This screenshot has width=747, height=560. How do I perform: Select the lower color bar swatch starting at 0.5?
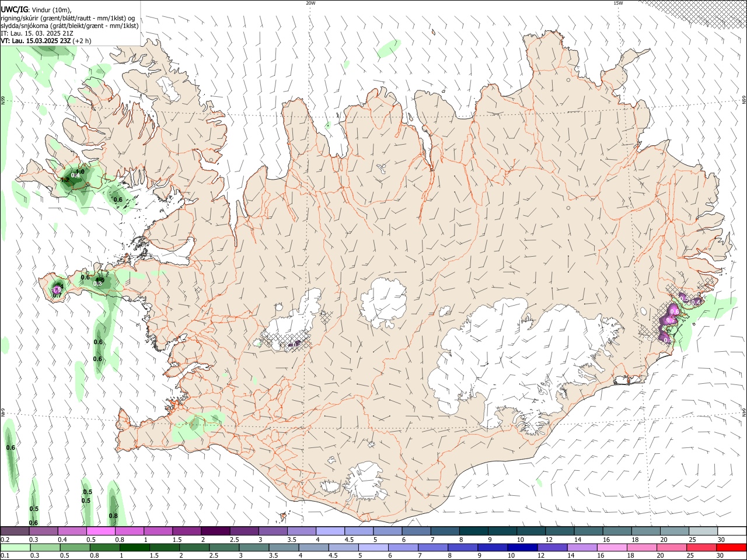click(x=75, y=548)
